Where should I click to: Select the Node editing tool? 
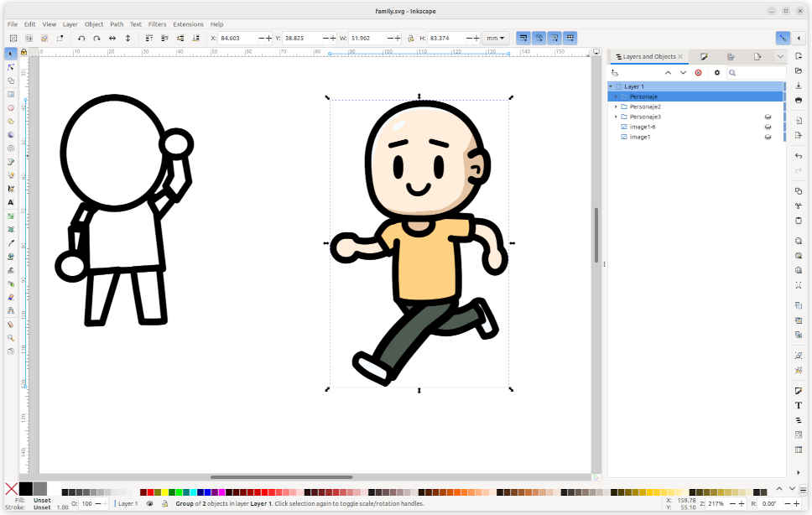point(11,67)
